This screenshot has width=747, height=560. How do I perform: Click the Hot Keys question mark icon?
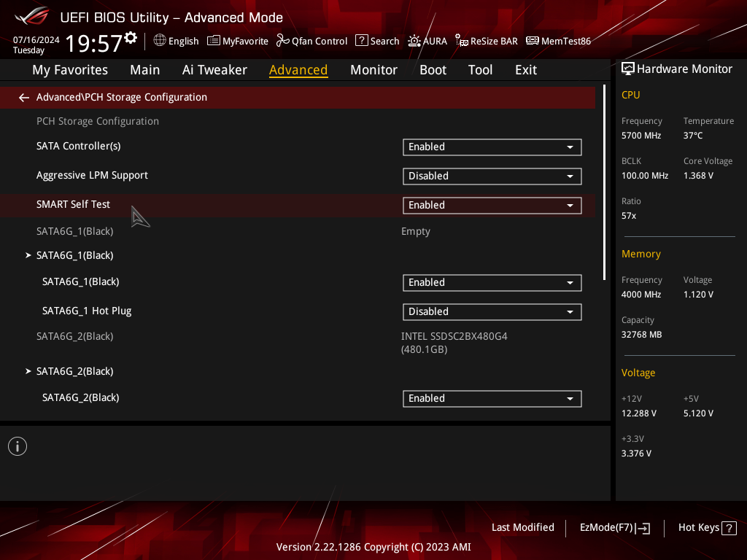[729, 528]
